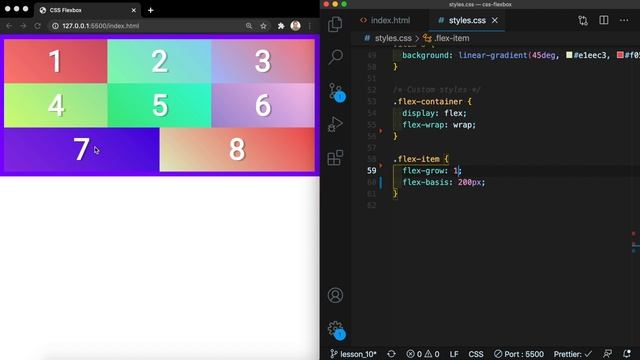Open the Accounts menu icon

coord(335,295)
